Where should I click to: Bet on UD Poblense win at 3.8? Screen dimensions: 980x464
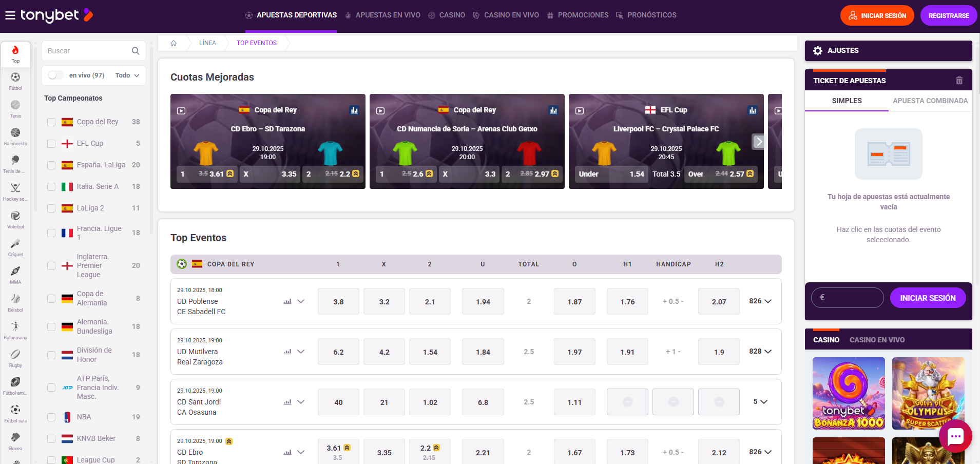coord(338,301)
